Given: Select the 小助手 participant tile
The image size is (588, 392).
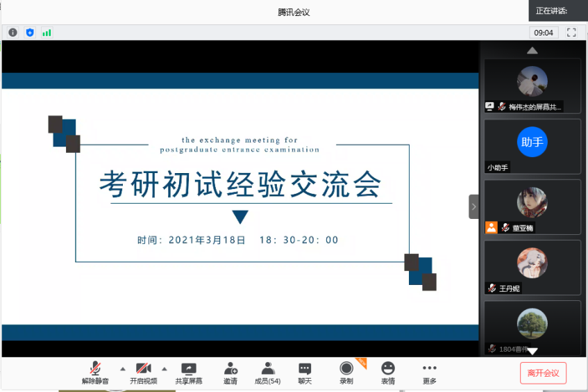Looking at the screenshot, I should click(532, 146).
